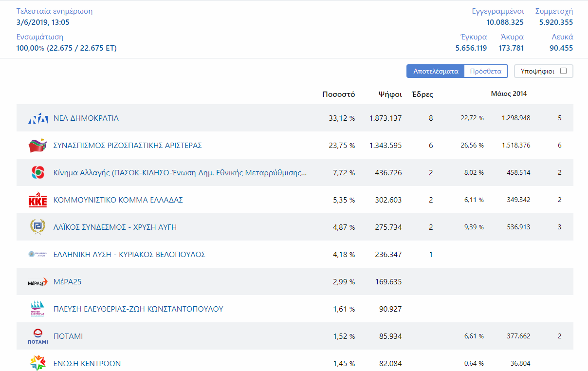Click the 2014 percentage 9,39 %
Image resolution: width=588 pixels, height=371 pixels.
474,227
